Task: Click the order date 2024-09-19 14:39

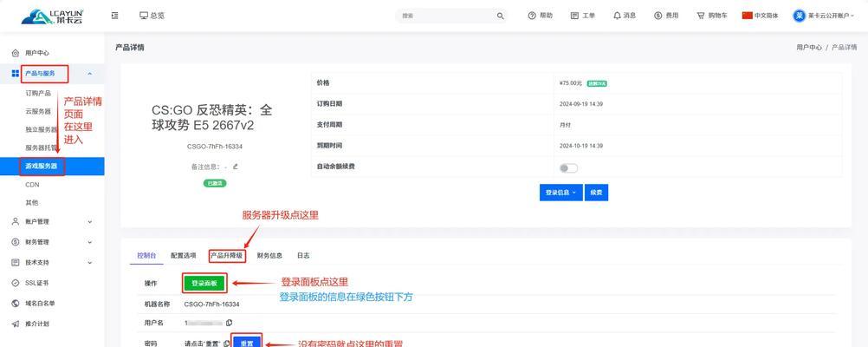Action: click(x=581, y=104)
